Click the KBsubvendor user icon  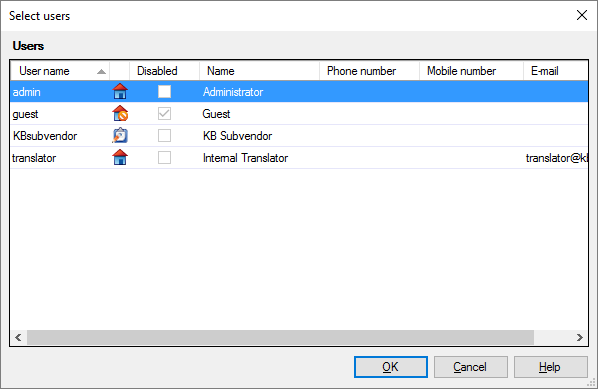[x=120, y=135]
